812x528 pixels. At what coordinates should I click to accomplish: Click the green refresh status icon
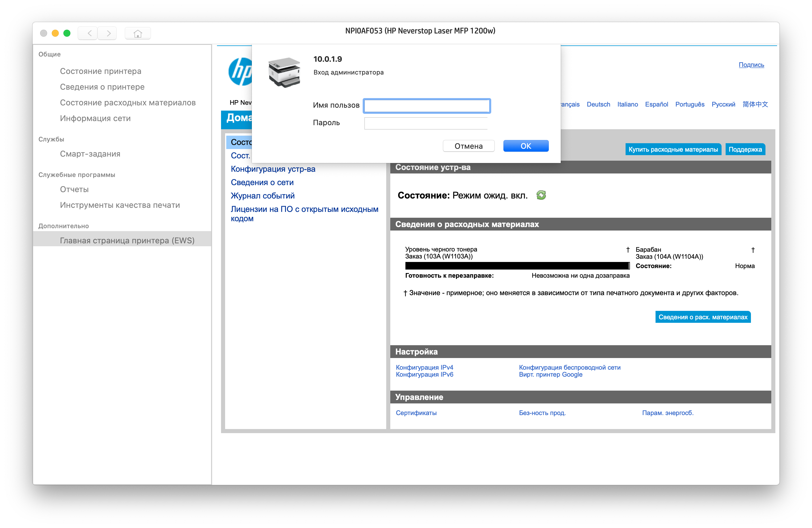(x=541, y=195)
